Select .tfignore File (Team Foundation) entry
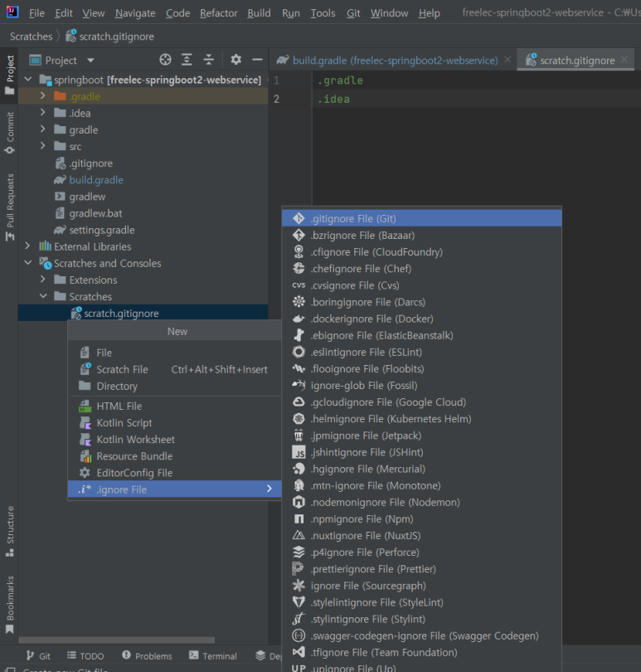 click(421, 652)
